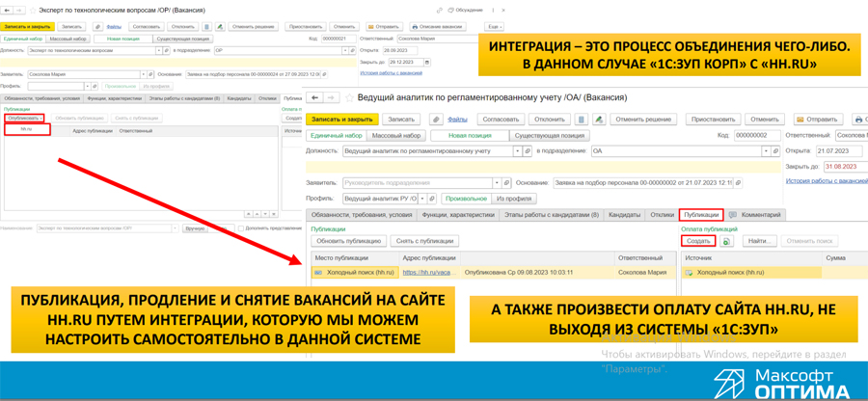Expand the Должность dropdown for Ведущий аналитик
This screenshot has width=868, height=401.
(x=518, y=150)
